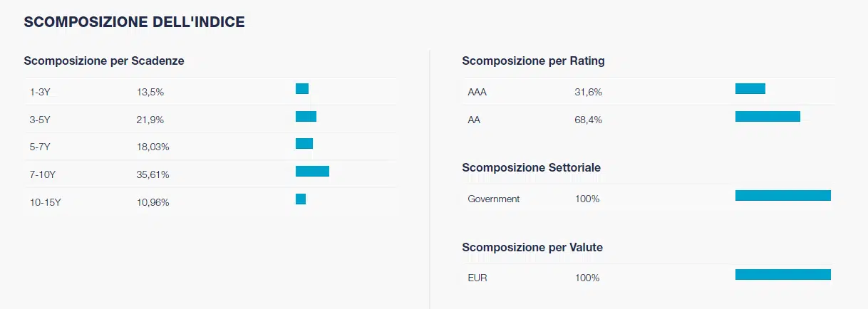
Task: Click the AAA rating bar
Action: (x=750, y=89)
